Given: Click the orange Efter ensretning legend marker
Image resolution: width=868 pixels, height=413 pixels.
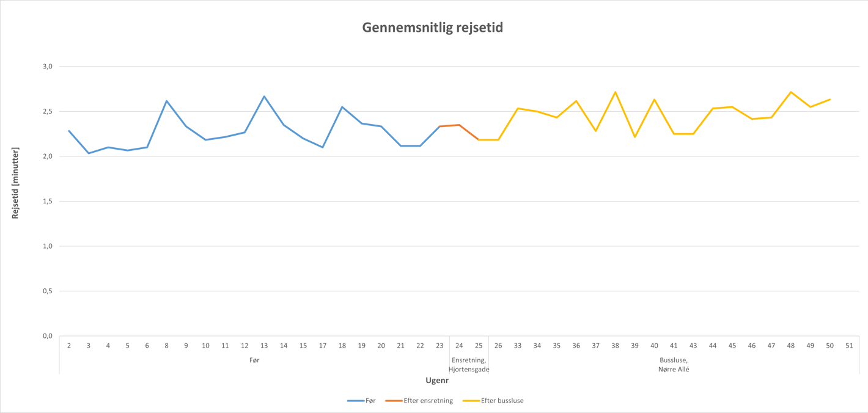Looking at the screenshot, I should pos(393,401).
